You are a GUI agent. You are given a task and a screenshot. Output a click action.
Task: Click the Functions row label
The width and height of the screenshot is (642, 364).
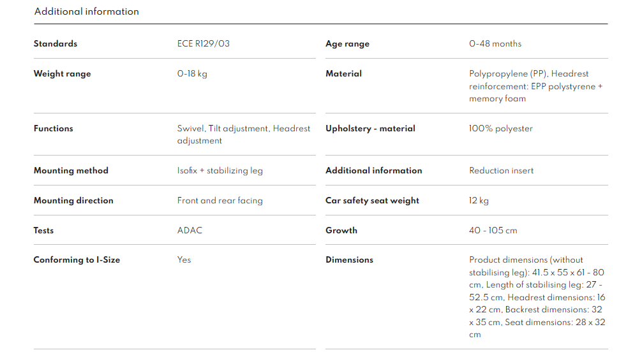point(53,129)
